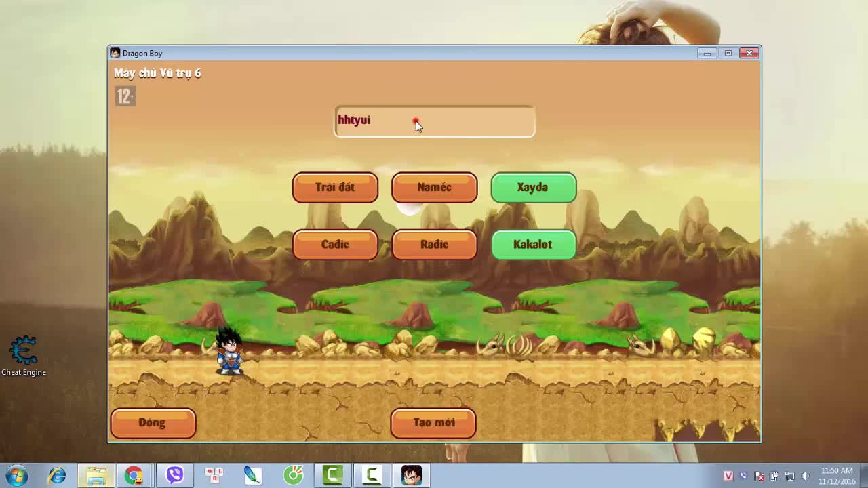Open the Action Center flag tray icon
Screen dimensions: 868x488
click(759, 476)
